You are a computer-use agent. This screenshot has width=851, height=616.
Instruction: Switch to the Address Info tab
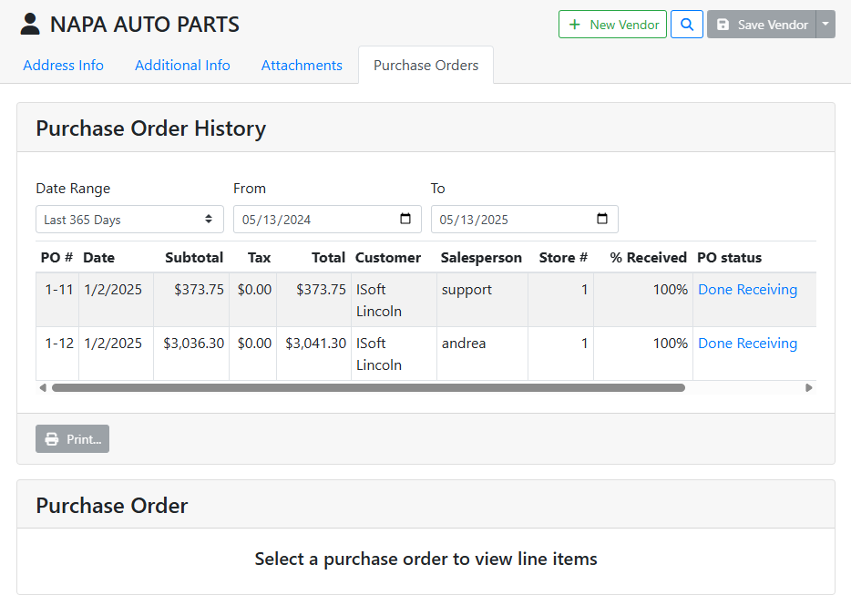tap(63, 66)
